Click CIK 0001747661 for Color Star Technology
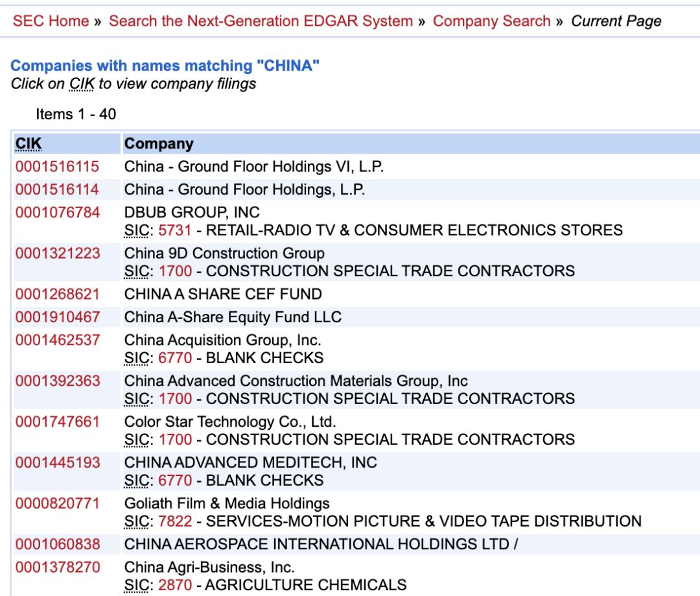This screenshot has width=700, height=596. [x=57, y=422]
